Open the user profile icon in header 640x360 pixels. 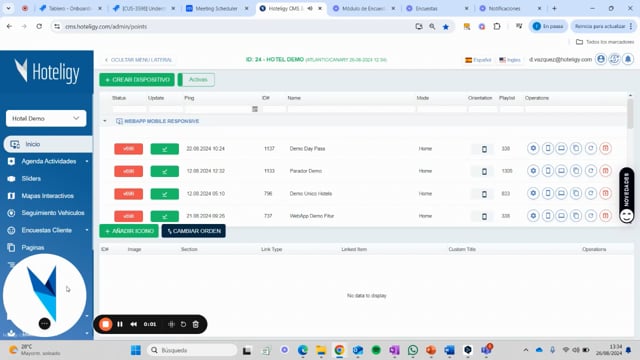click(601, 60)
